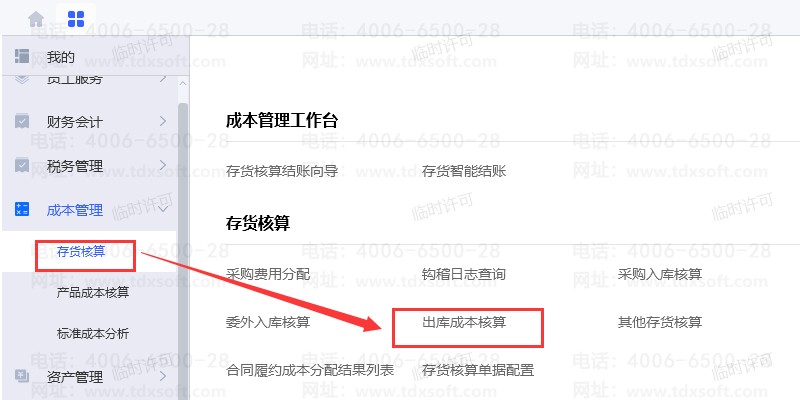
Task: Expand the 资产管理 menu chevron
Action: pyautogui.click(x=163, y=376)
